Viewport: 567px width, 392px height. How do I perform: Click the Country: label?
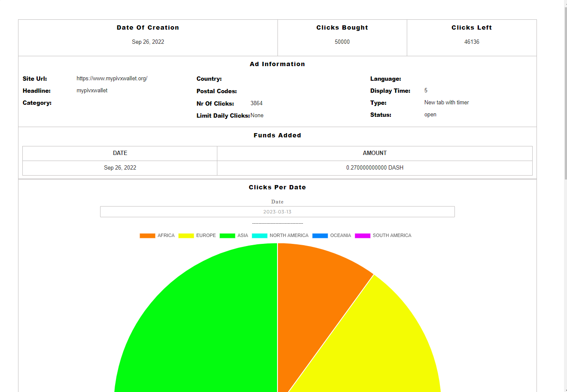(209, 79)
